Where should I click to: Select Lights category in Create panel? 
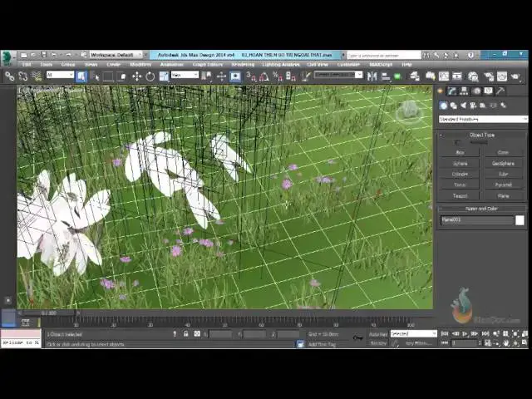click(463, 106)
